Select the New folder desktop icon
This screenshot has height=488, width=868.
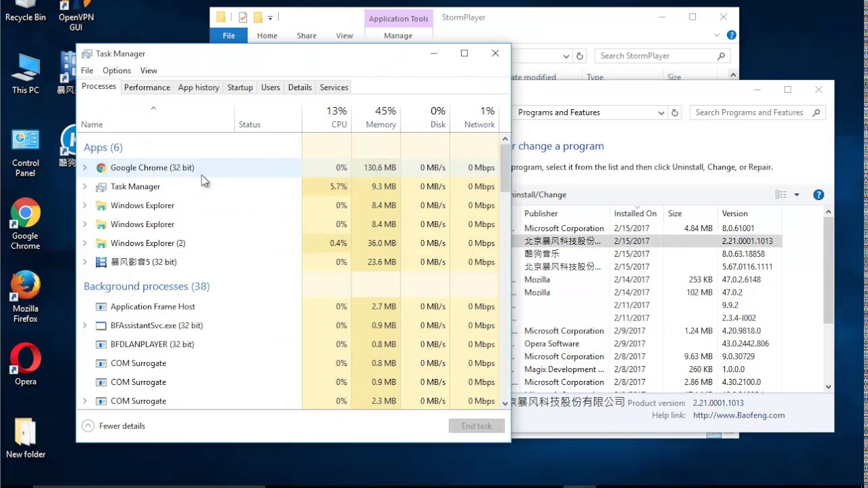[25, 438]
